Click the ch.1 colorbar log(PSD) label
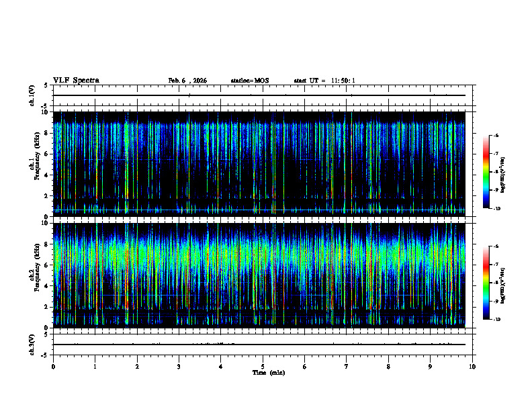532x411 pixels. tap(502, 175)
